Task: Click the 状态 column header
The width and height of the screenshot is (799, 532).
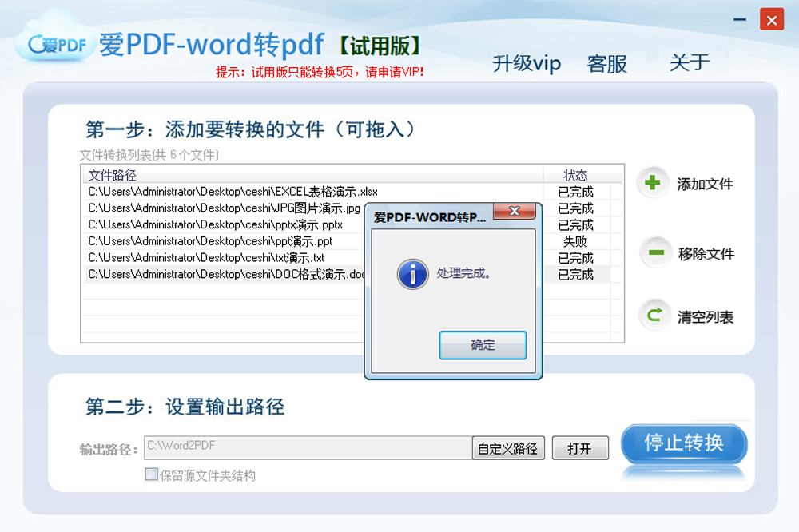Action: point(575,175)
